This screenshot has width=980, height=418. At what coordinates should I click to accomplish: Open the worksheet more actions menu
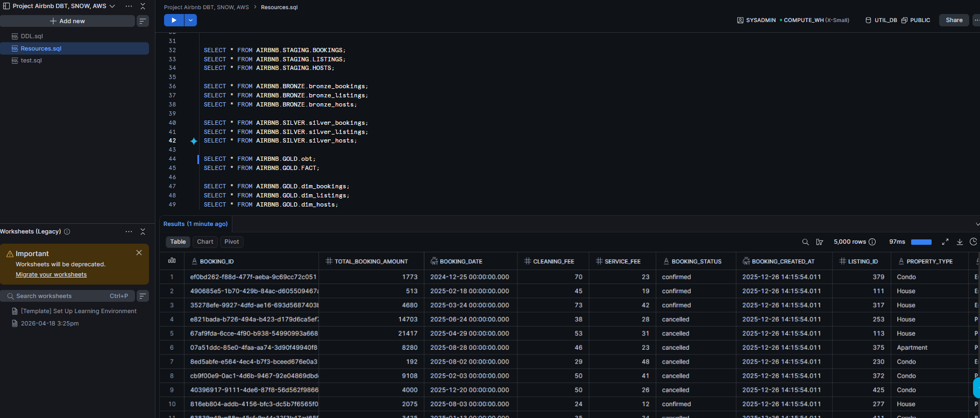(976, 20)
